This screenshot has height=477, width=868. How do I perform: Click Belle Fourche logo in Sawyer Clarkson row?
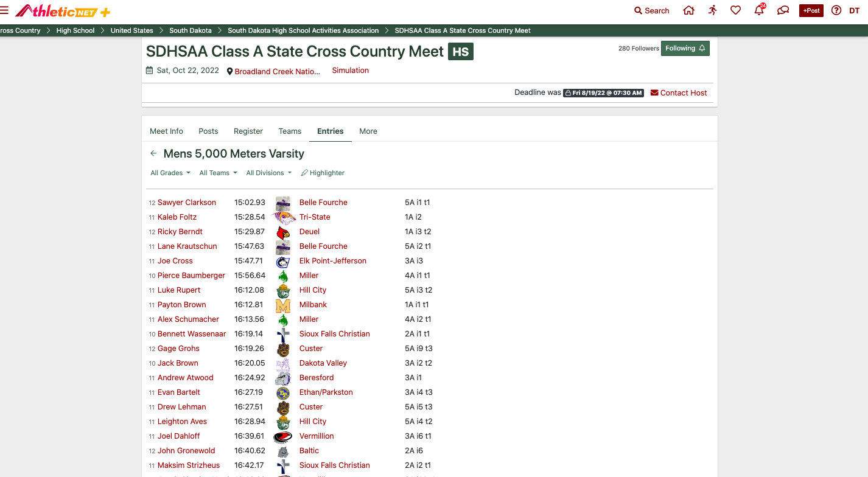[x=283, y=203]
